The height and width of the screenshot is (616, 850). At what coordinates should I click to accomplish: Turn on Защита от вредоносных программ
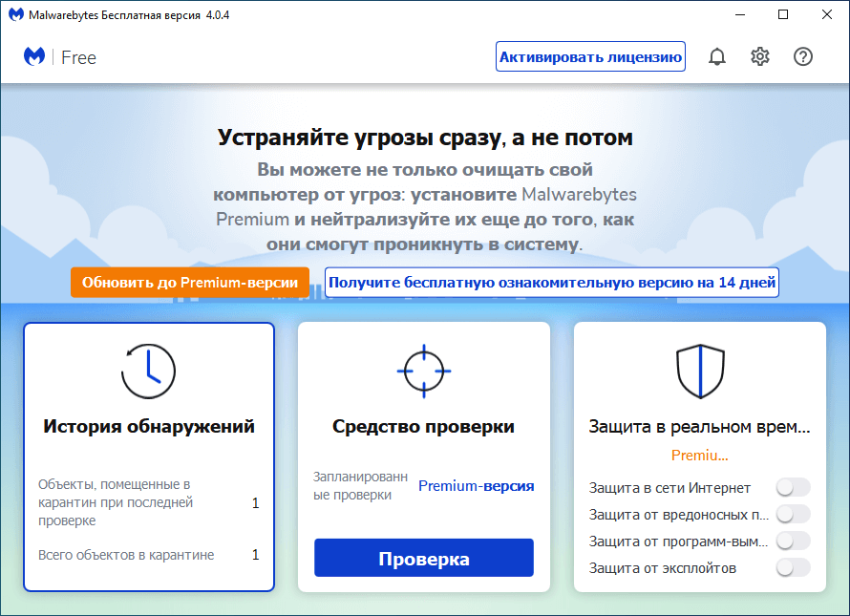(792, 514)
